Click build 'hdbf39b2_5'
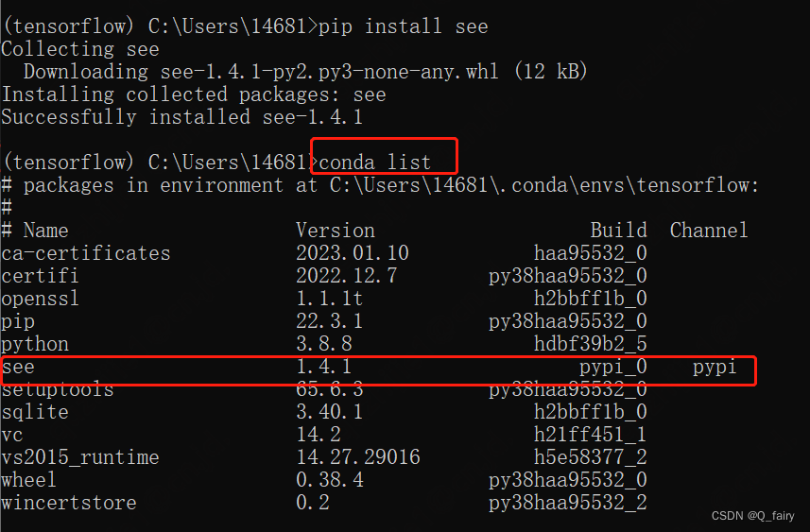Image resolution: width=810 pixels, height=532 pixels. coord(591,344)
